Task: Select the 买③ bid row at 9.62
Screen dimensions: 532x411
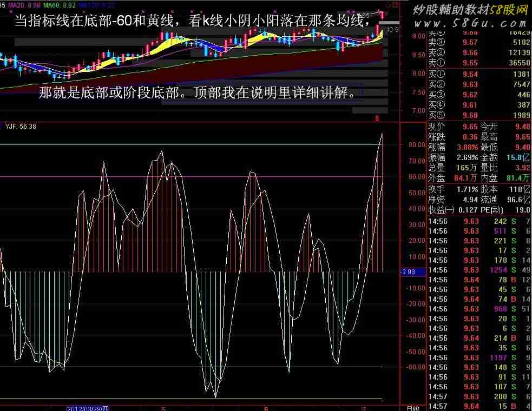Action: [479, 95]
